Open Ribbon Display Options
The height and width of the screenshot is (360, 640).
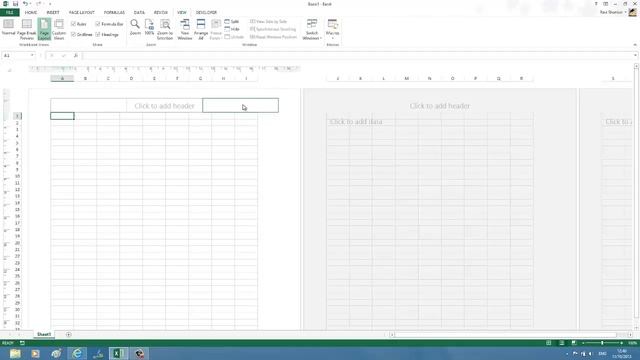606,4
